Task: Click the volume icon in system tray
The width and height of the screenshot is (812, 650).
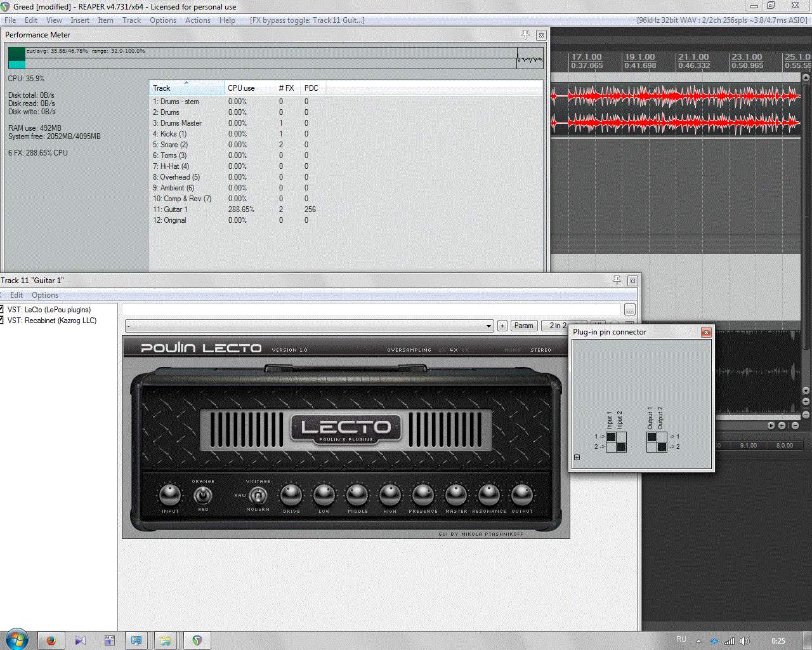Action: click(745, 640)
